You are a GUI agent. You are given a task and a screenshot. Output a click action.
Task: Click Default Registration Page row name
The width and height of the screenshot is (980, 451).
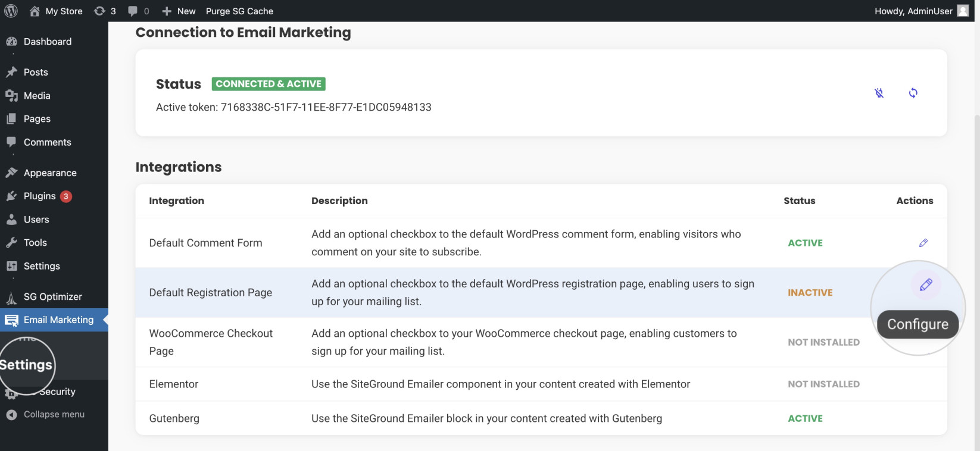pyautogui.click(x=211, y=293)
